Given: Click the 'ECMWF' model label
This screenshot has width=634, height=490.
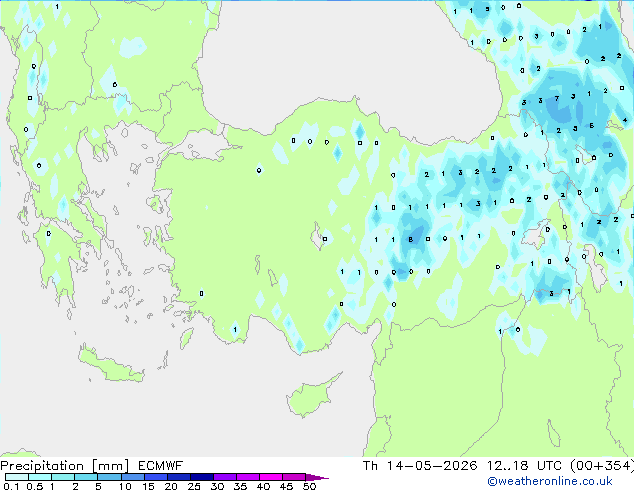Looking at the screenshot, I should [x=161, y=466].
